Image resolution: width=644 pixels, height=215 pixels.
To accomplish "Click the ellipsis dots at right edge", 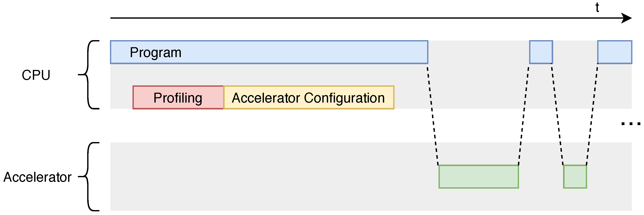I will click(x=630, y=124).
